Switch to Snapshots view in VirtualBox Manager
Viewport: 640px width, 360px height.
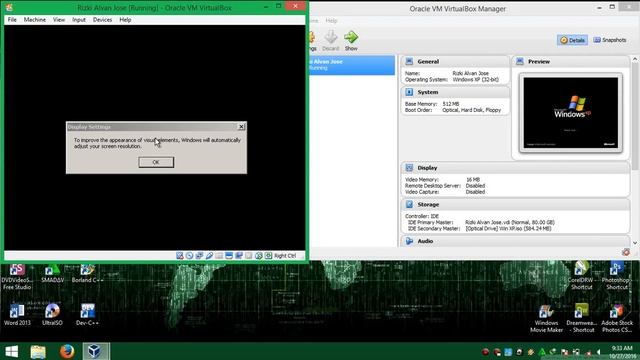(x=610, y=40)
